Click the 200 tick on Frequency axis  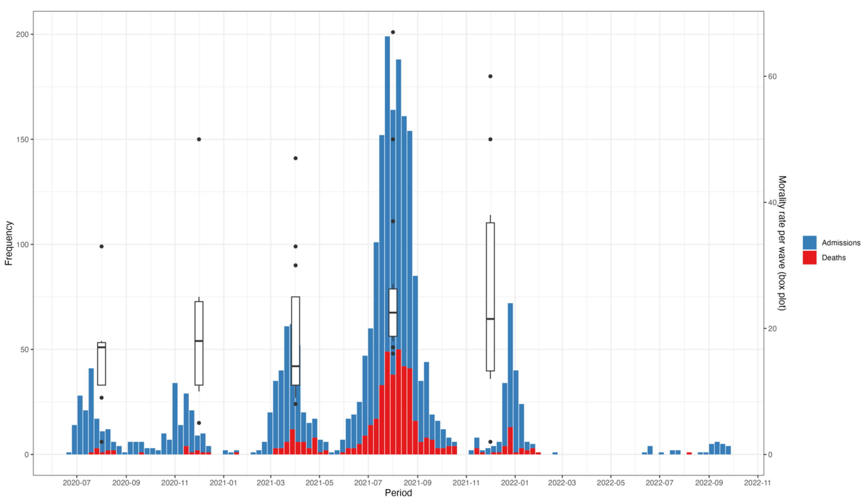tap(23, 34)
